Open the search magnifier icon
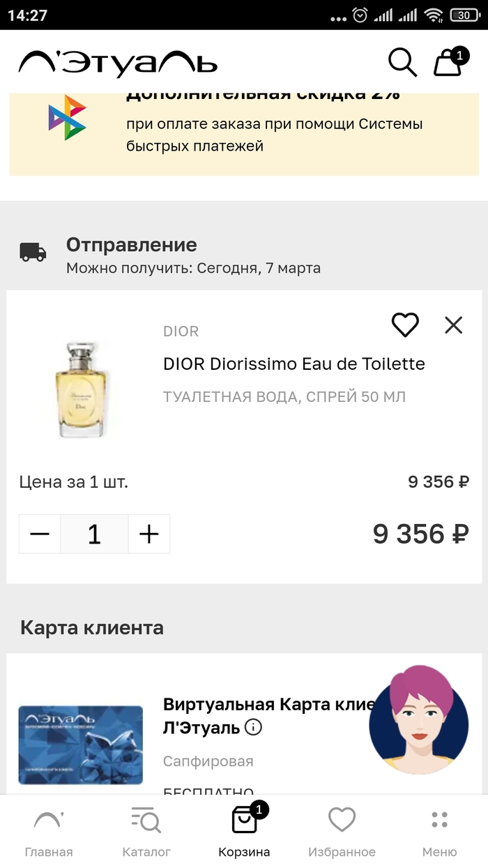The image size is (488, 868). (402, 63)
